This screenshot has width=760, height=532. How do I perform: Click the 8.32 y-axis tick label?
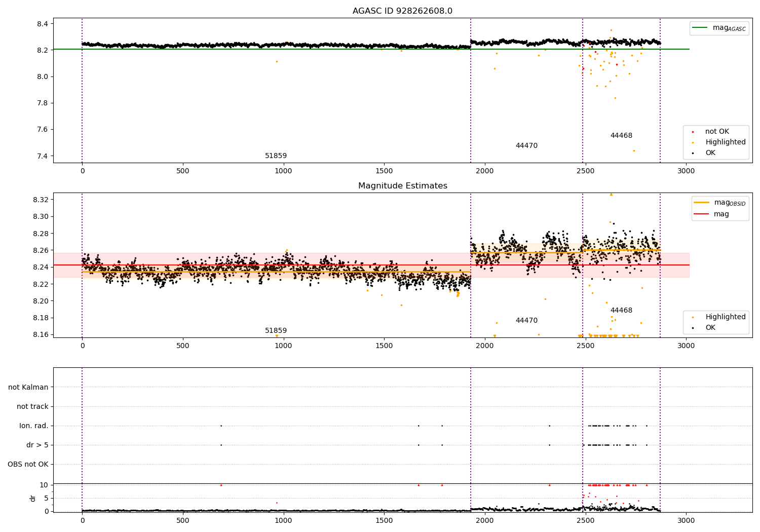[x=41, y=200]
